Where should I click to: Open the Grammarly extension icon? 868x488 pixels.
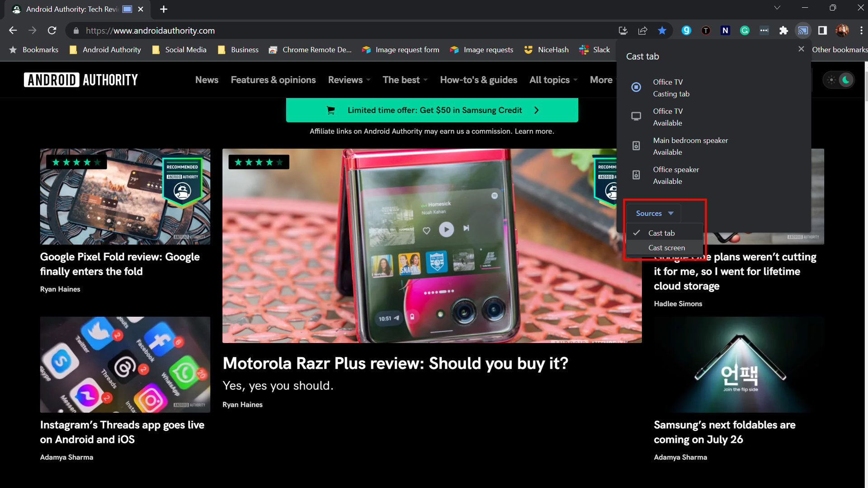point(745,31)
